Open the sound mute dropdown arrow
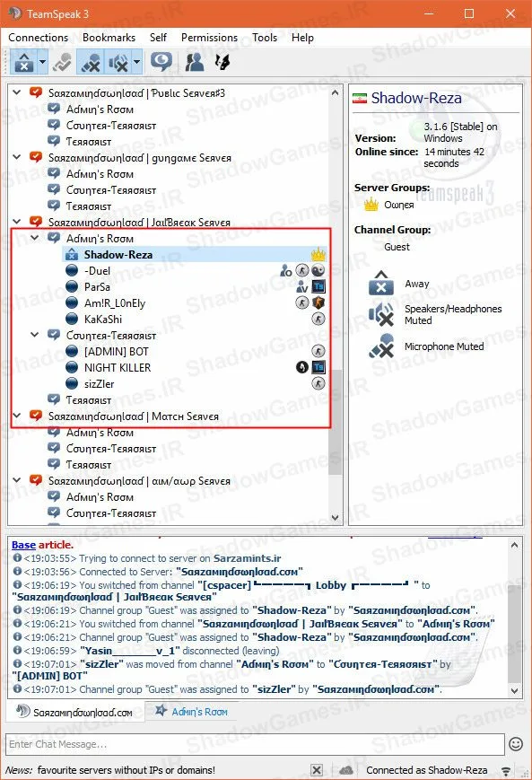The width and height of the screenshot is (532, 780). tap(136, 62)
